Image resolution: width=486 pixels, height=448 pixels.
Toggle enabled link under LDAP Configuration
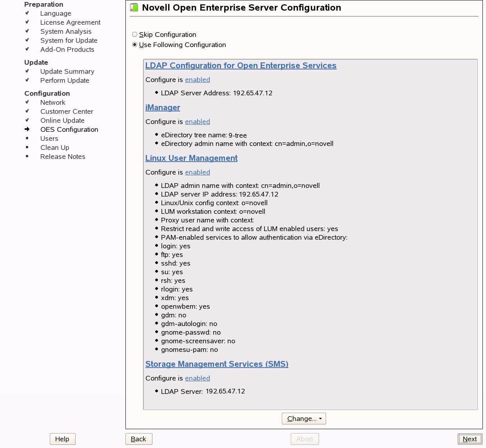(197, 80)
